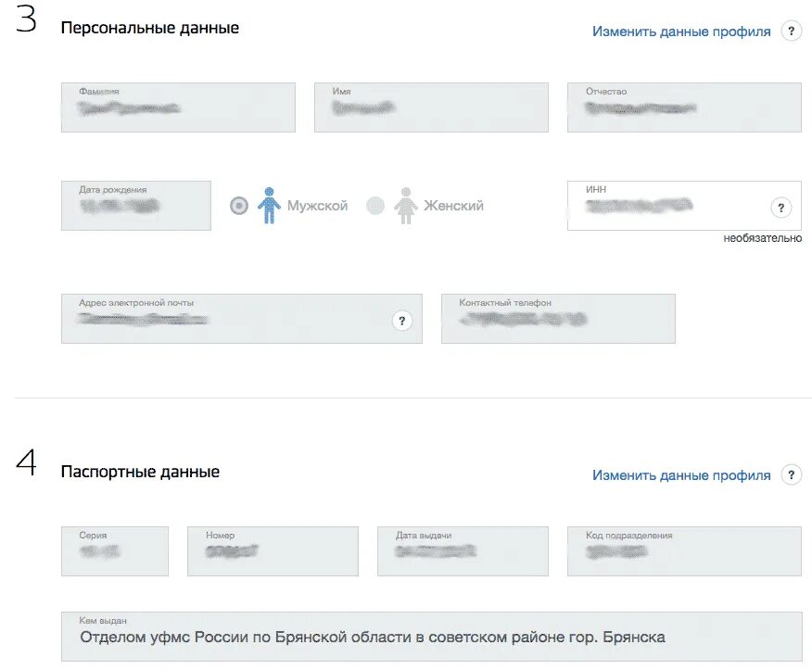Focus the passport Номер field
Image resolution: width=812 pixels, height=670 pixels.
(273, 551)
